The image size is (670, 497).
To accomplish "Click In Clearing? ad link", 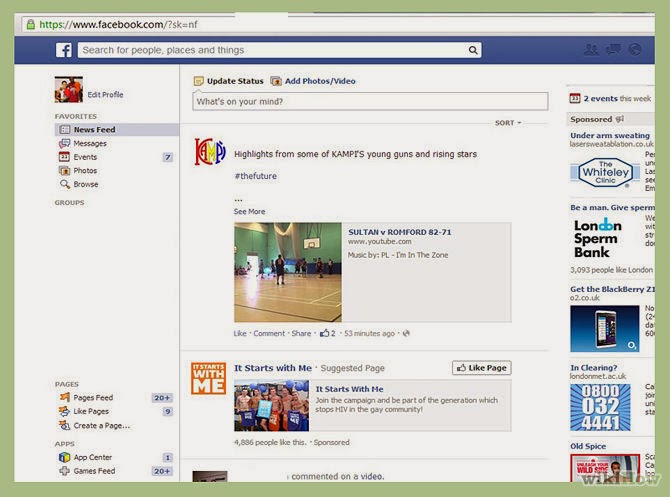I will click(594, 368).
